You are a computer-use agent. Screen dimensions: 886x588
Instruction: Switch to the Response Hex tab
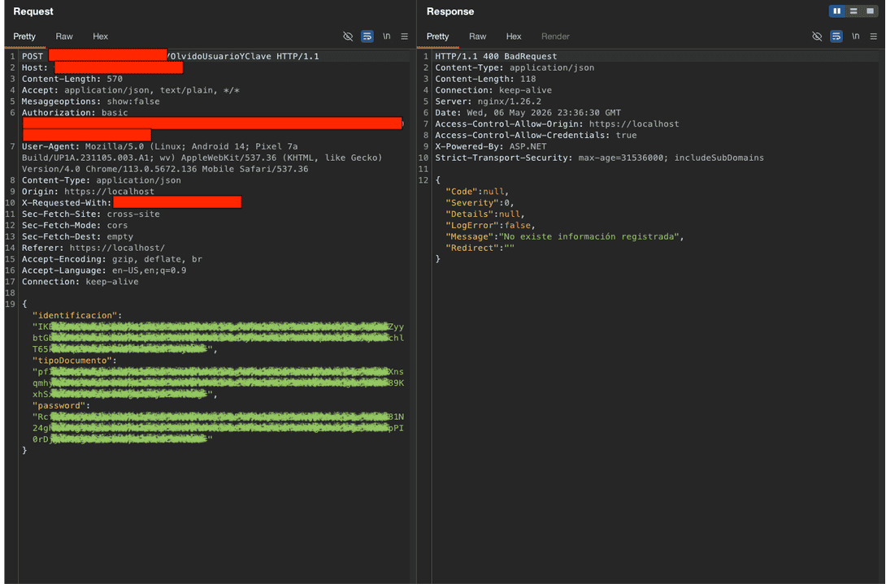(514, 37)
